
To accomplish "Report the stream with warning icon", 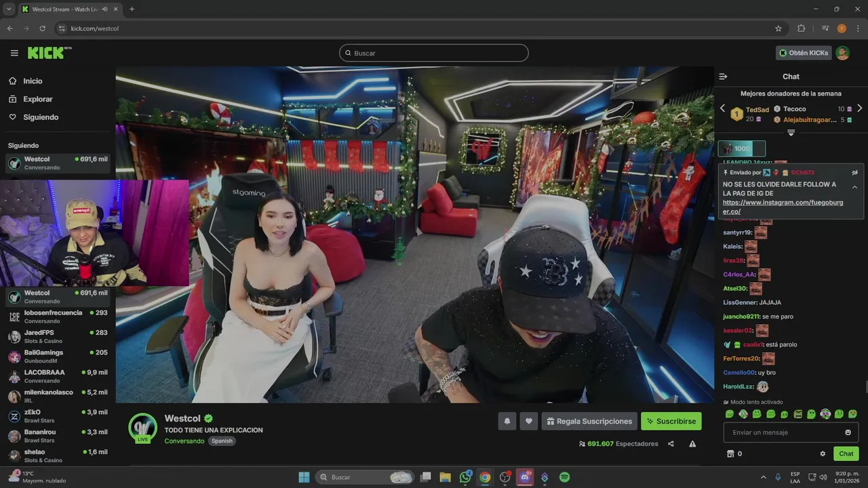I will point(692,444).
